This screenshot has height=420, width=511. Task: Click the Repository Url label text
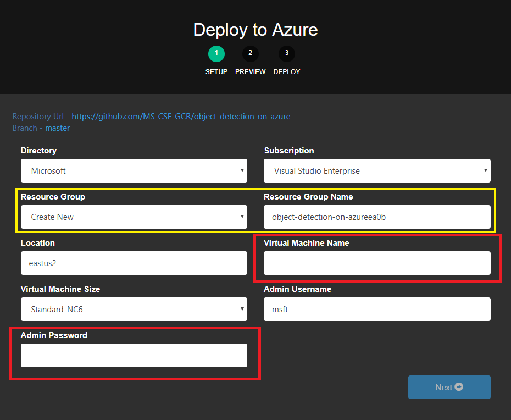click(38, 117)
